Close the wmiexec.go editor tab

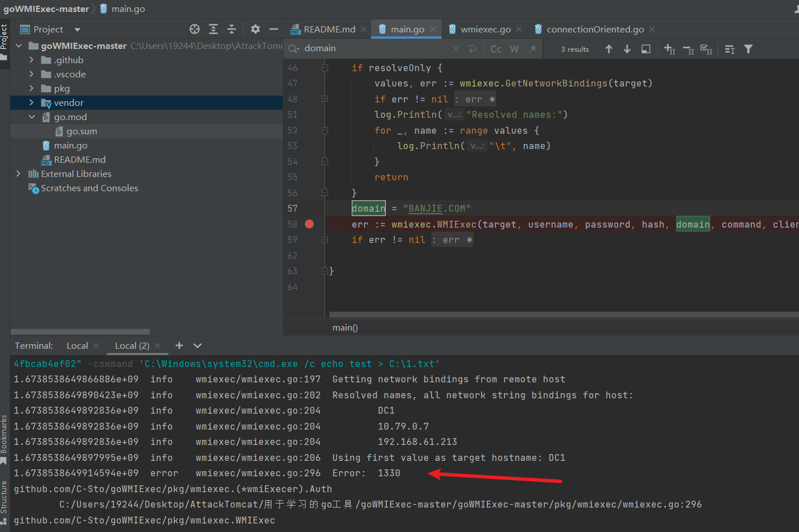519,29
